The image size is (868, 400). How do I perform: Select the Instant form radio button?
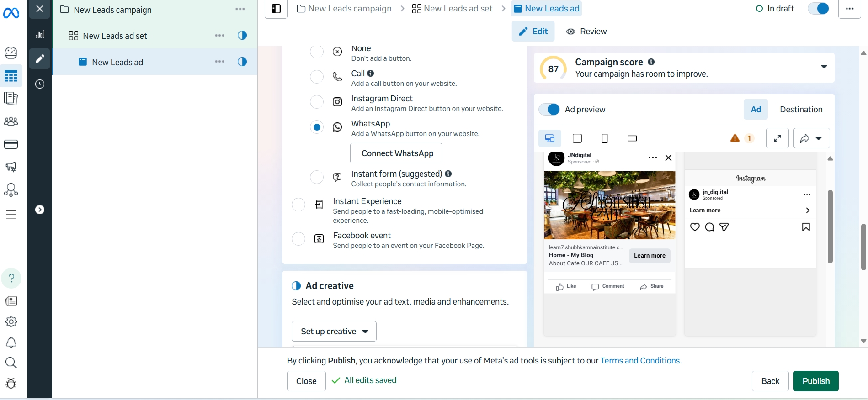[x=317, y=177]
